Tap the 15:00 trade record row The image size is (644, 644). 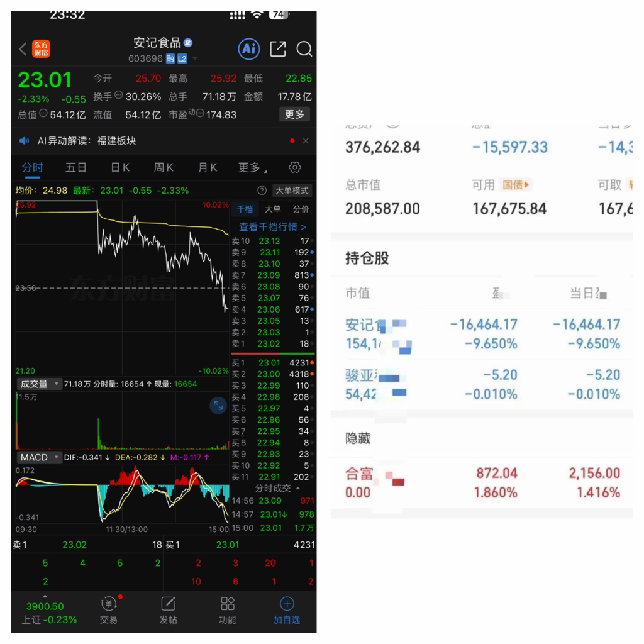pos(273,528)
